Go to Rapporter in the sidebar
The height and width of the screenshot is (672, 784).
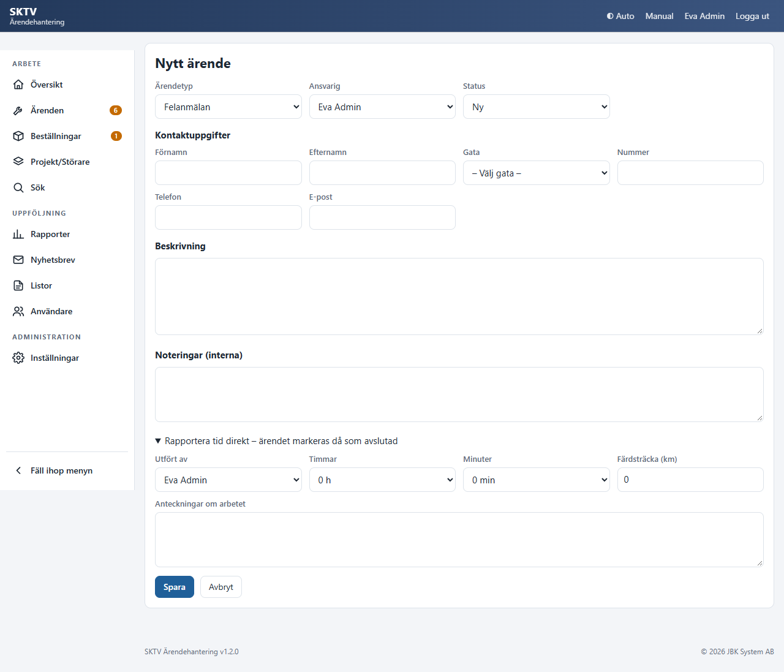(x=67, y=234)
